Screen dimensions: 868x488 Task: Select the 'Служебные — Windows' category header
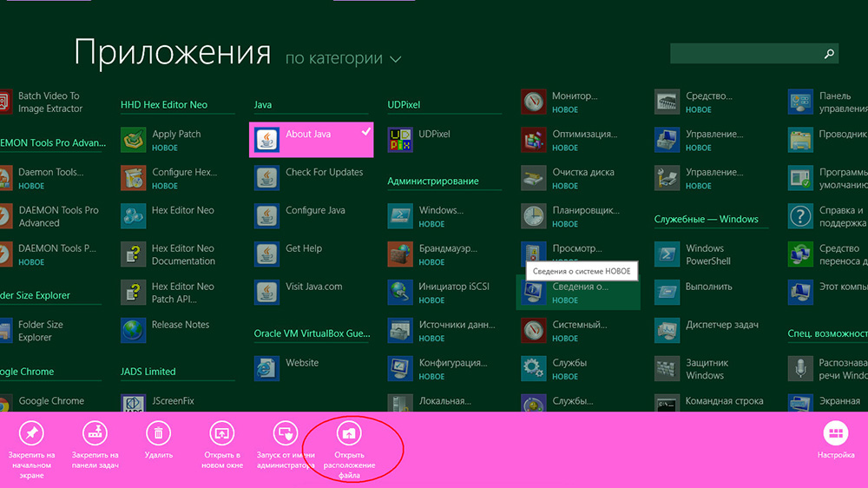tap(707, 220)
